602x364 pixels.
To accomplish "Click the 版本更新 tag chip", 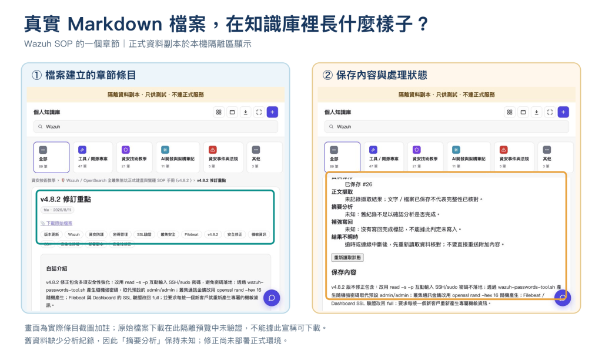I will point(52,234).
